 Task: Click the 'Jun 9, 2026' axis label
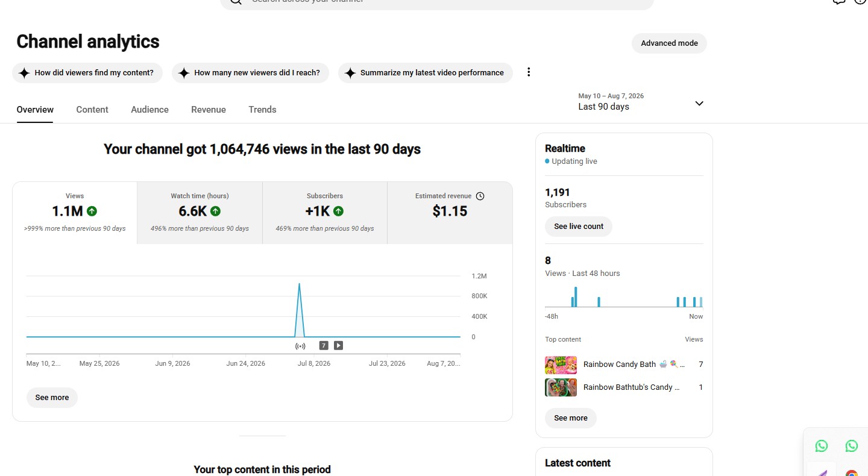point(173,364)
